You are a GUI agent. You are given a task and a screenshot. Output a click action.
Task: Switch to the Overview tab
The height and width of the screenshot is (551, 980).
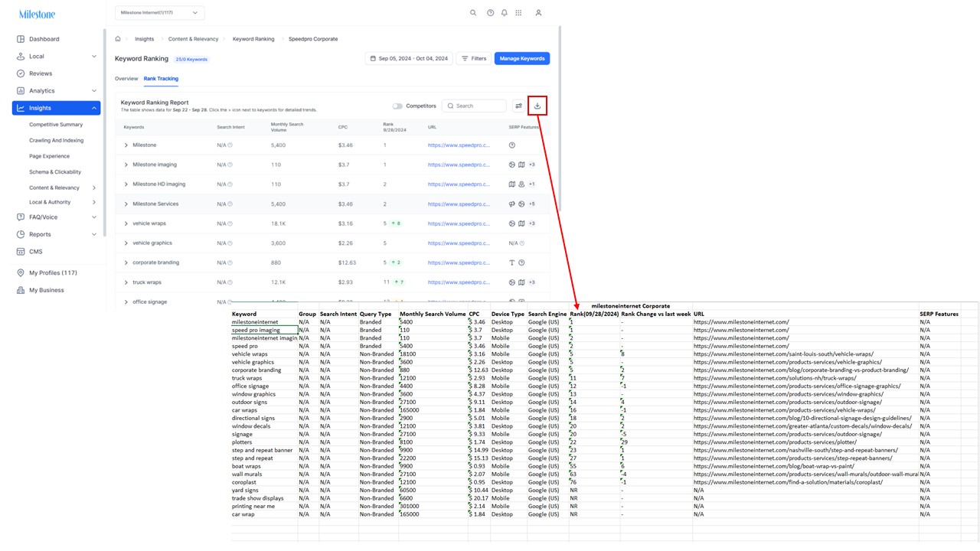point(126,79)
